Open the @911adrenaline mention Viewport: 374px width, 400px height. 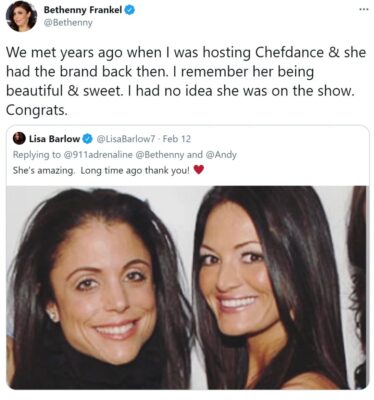pos(98,155)
